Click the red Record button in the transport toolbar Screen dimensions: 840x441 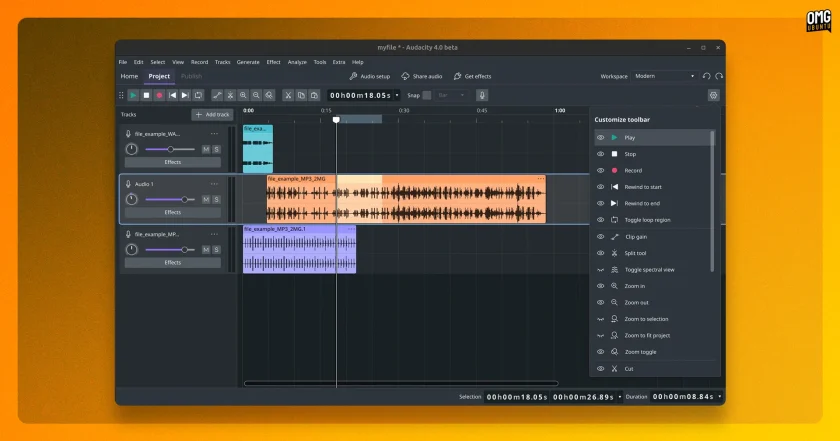pos(159,95)
